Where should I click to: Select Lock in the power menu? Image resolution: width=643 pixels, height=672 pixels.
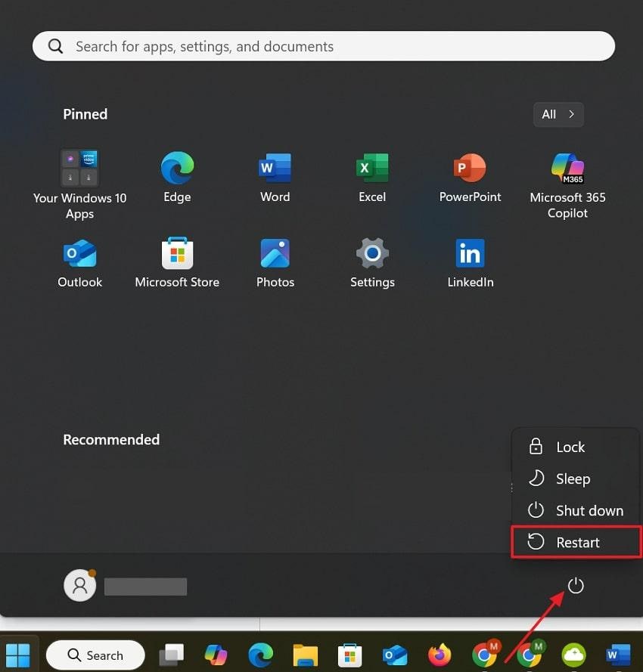coord(575,447)
